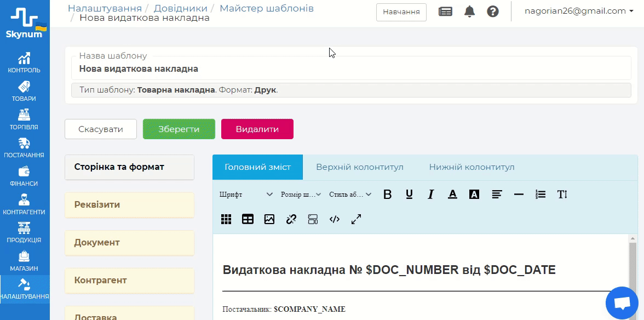Expand the Контрагент section

pyautogui.click(x=129, y=280)
